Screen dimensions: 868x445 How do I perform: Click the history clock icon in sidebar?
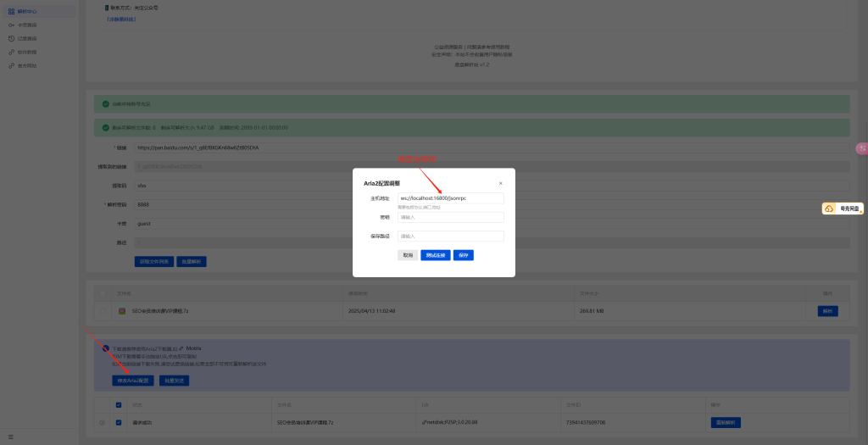(x=10, y=38)
